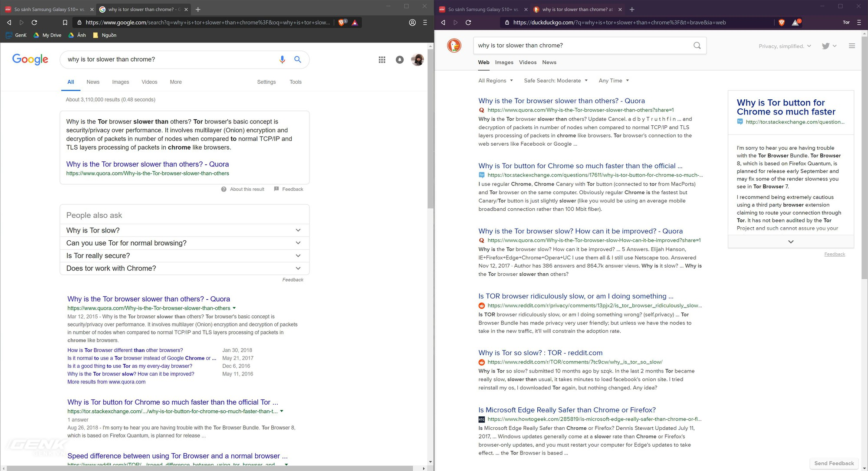Open the "All Regions" dropdown
Screen dimensions: 868x471
tap(492, 80)
